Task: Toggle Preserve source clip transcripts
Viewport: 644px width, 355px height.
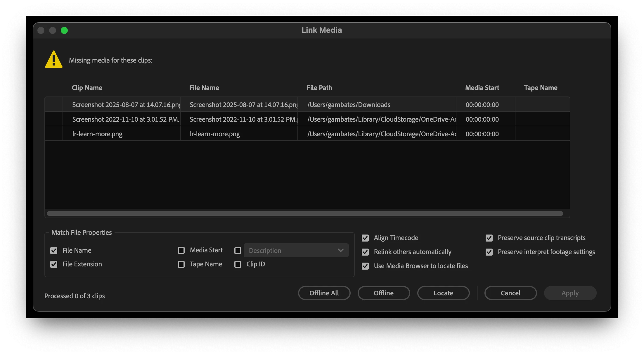Action: [x=489, y=238]
